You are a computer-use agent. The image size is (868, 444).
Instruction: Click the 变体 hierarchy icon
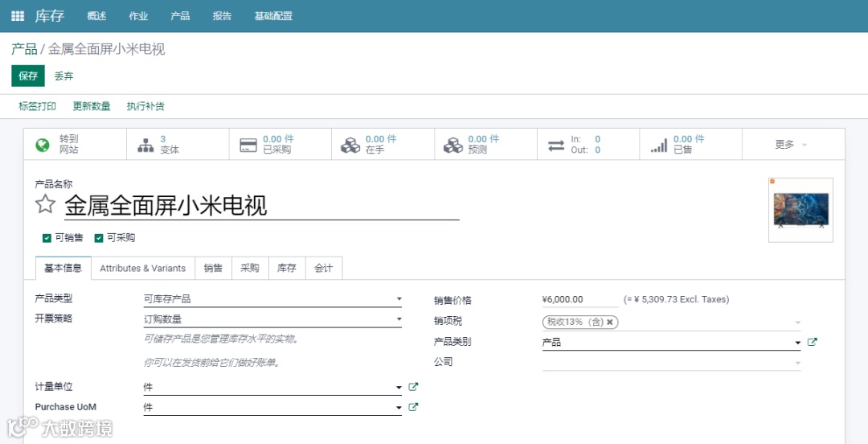click(145, 146)
